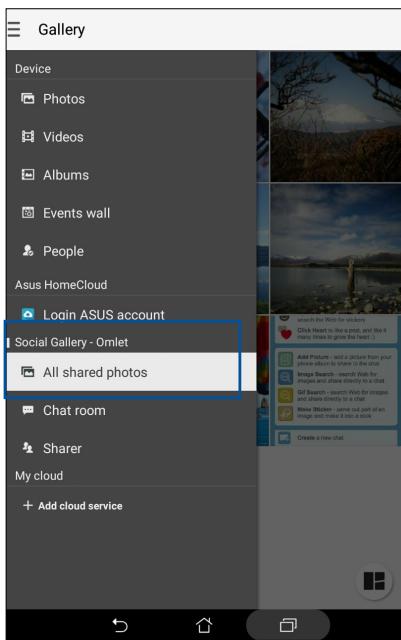
Task: Click the Asus HomeCloud section header
Action: (x=61, y=284)
